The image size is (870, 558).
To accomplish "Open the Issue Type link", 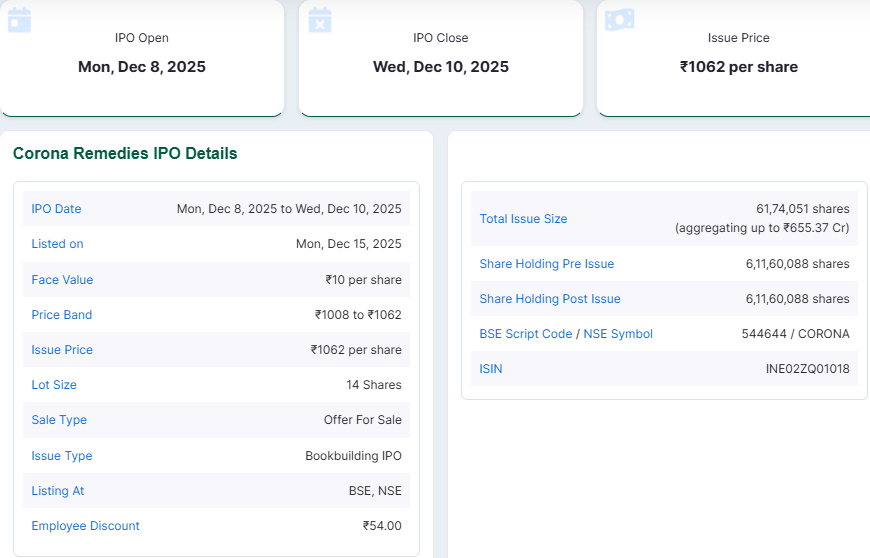I will pos(61,456).
